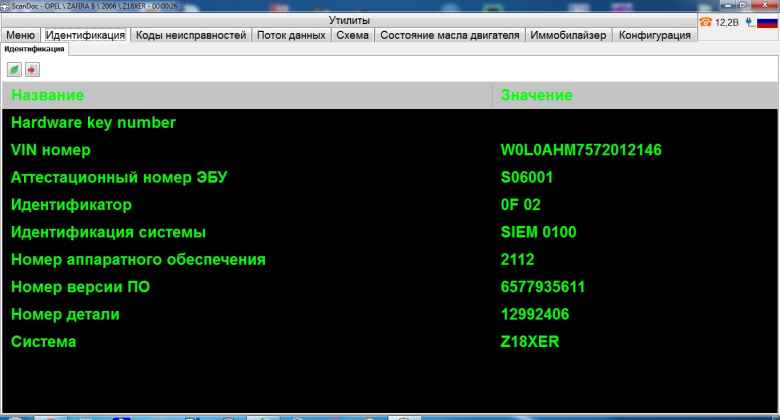
Task: Switch to the Коды неисправностей tab
Action: tap(190, 35)
